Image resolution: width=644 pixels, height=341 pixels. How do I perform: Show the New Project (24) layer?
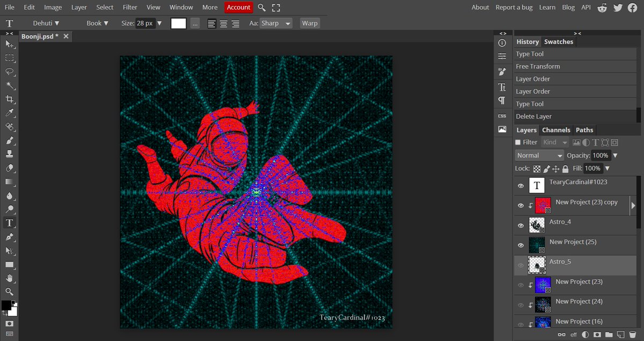coord(521,305)
